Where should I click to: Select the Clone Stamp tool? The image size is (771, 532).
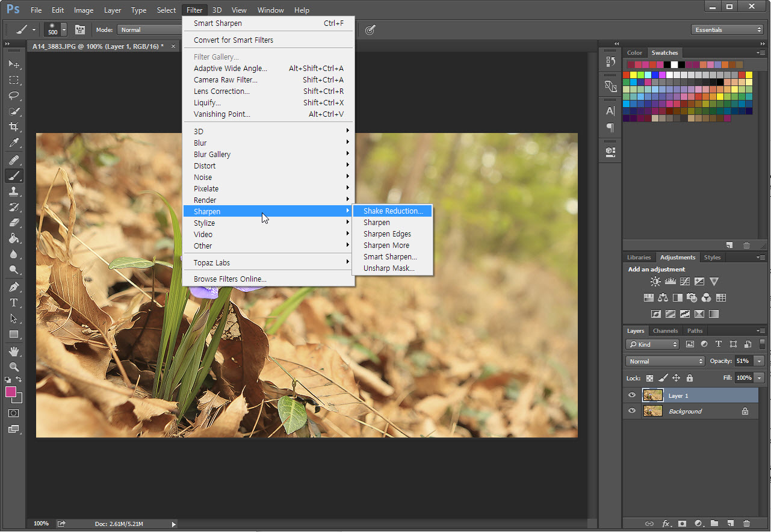pyautogui.click(x=14, y=191)
